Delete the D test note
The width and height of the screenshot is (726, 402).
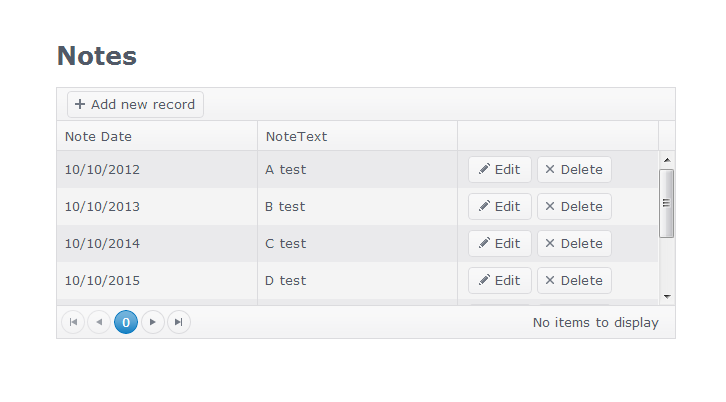coord(574,281)
